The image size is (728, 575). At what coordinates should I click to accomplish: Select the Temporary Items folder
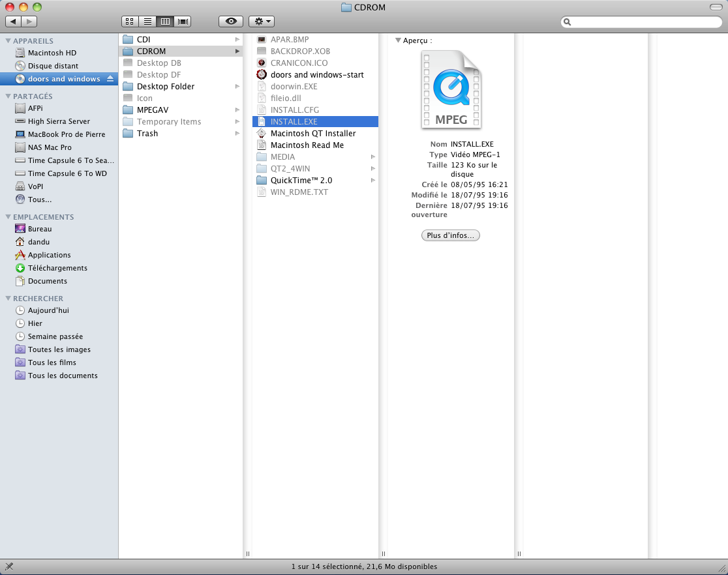point(181,122)
